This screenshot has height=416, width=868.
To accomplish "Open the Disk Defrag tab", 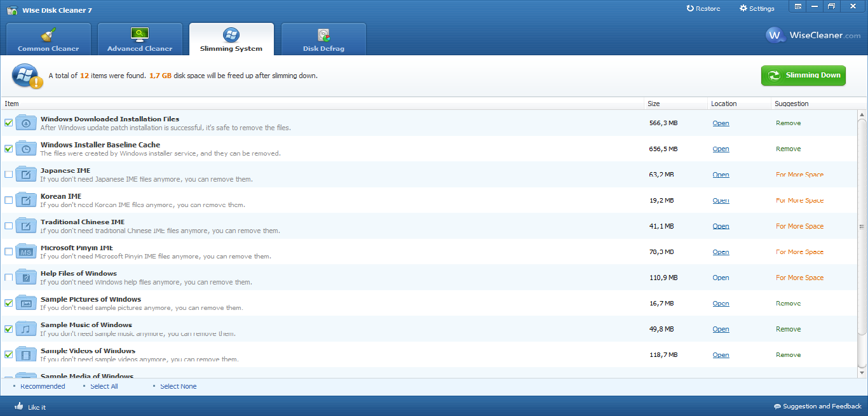I will pyautogui.click(x=323, y=39).
